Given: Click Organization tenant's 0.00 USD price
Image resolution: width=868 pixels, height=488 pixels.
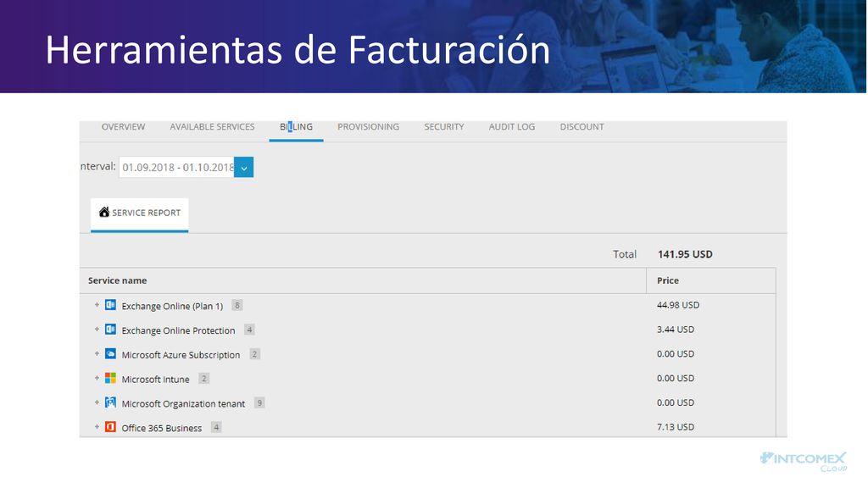Looking at the screenshot, I should tap(676, 402).
